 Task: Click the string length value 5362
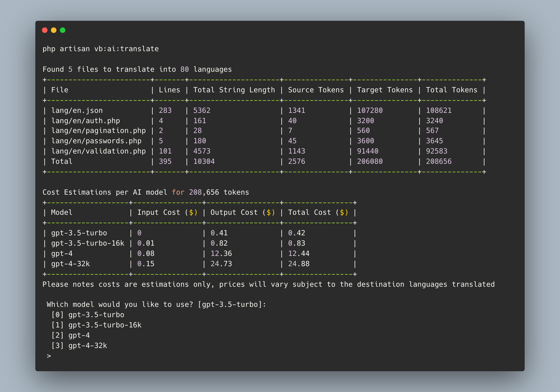(x=202, y=111)
